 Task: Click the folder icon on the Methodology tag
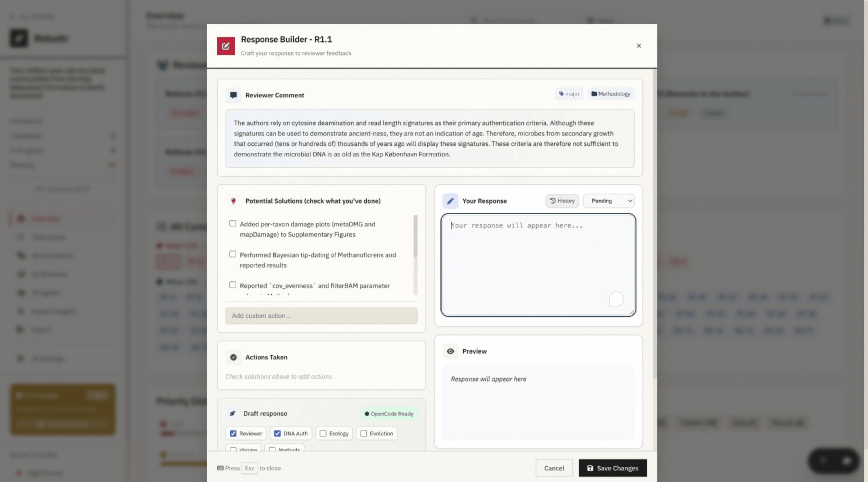pos(594,93)
